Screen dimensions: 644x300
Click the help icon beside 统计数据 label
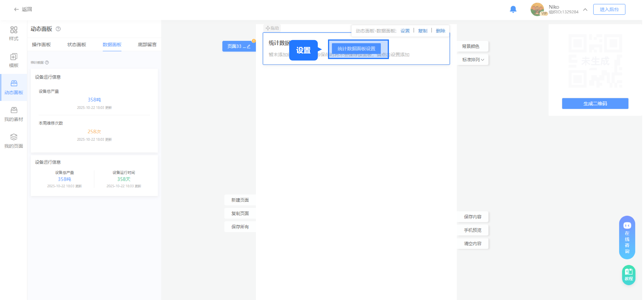[47, 62]
